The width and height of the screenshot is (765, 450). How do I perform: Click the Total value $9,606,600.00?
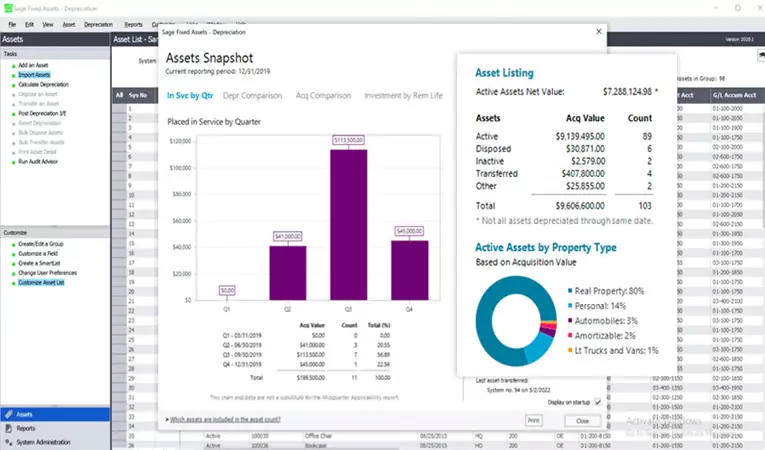(x=580, y=206)
